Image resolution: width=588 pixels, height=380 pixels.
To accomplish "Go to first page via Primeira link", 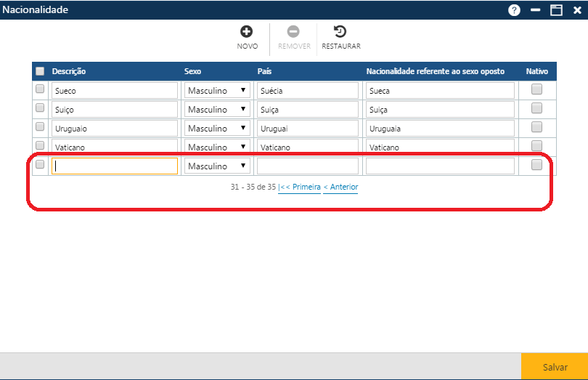I will click(299, 187).
